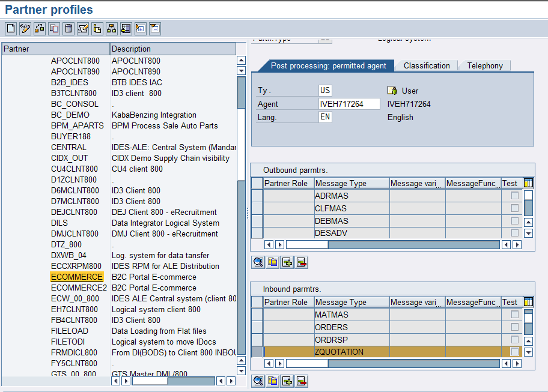Click the pencil Change icon in toolbar

[25, 28]
